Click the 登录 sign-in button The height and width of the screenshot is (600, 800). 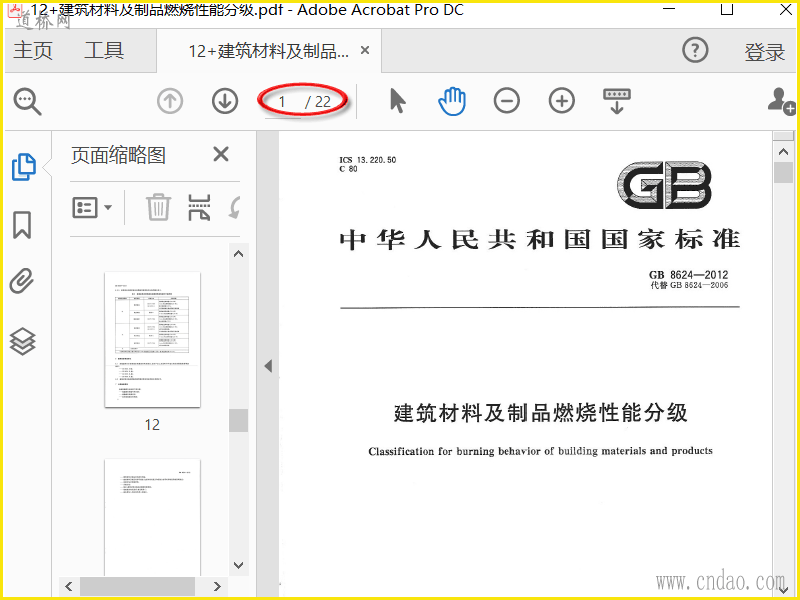[764, 52]
